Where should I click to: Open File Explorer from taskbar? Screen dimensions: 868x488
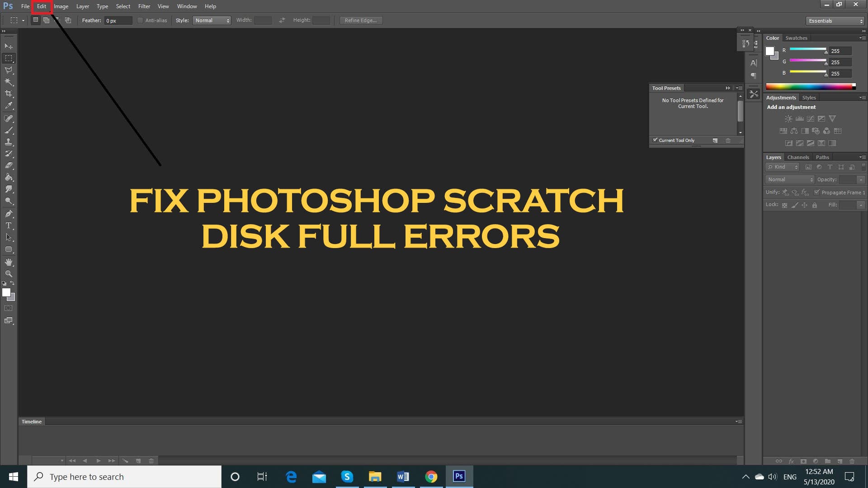(375, 477)
